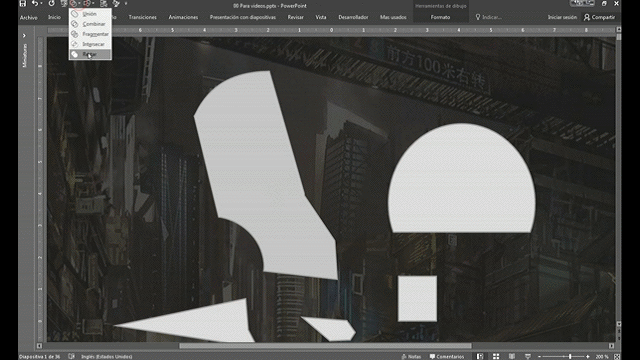Open the merge shapes dropdown icon
Screen dimensions: 640x360
[x=75, y=4]
